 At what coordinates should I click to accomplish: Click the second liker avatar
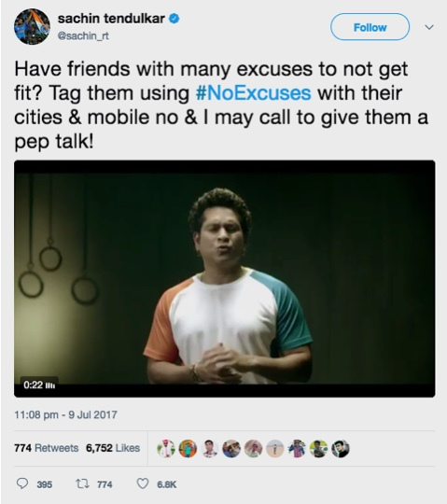click(188, 448)
